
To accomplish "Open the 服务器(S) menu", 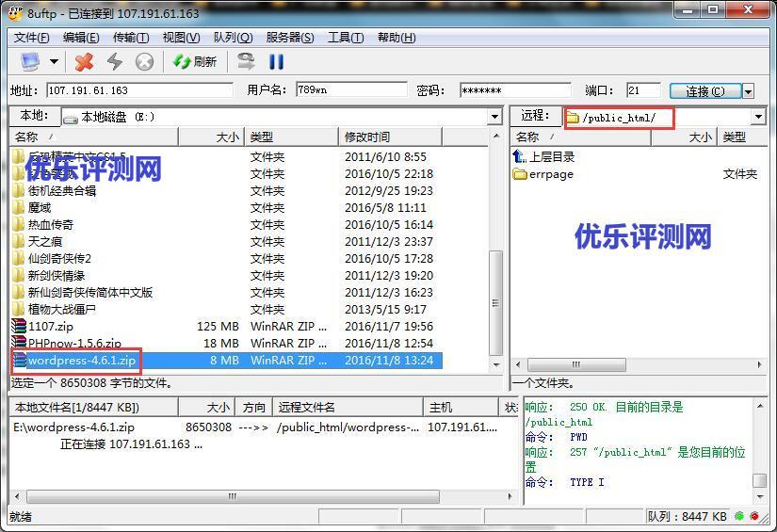I will (x=289, y=38).
